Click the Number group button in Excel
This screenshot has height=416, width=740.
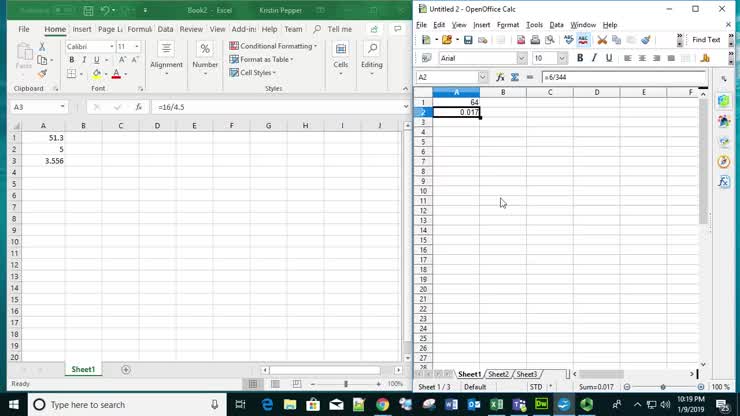click(205, 60)
